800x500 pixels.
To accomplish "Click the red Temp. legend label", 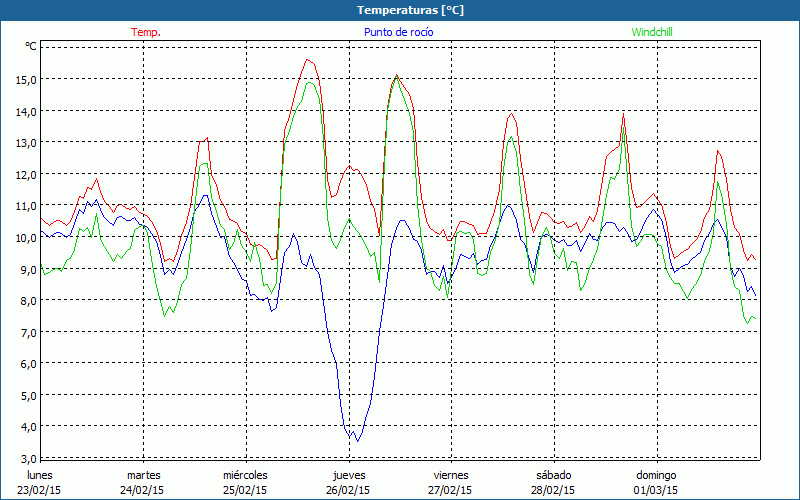I will [x=146, y=32].
